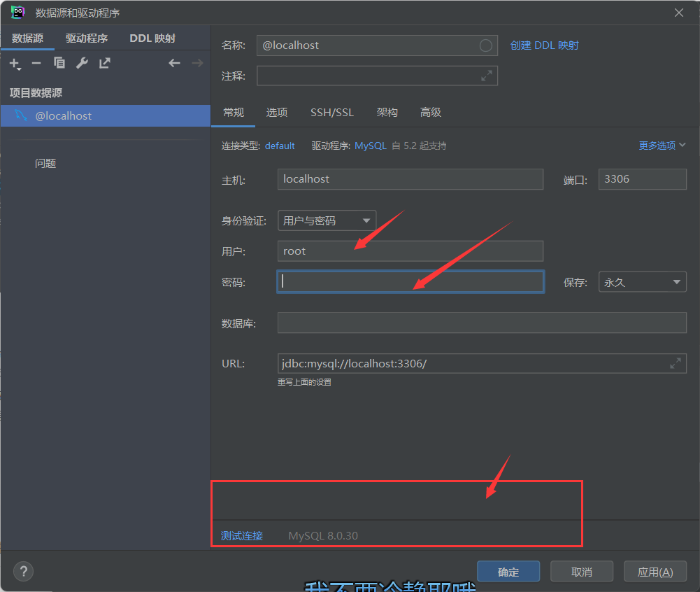Click the 测试连接 link
The width and height of the screenshot is (700, 592).
(x=242, y=536)
